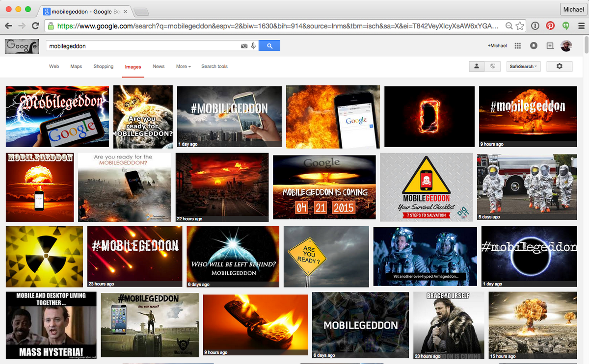
Task: Open MOBILEGEDDON IS COMING 04 21 2015 image
Action: [x=324, y=187]
